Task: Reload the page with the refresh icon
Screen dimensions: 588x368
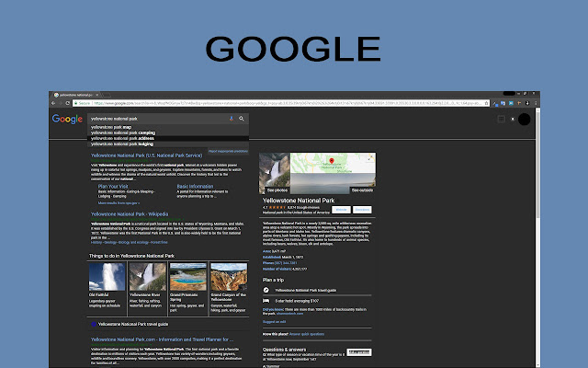Action: click(67, 103)
